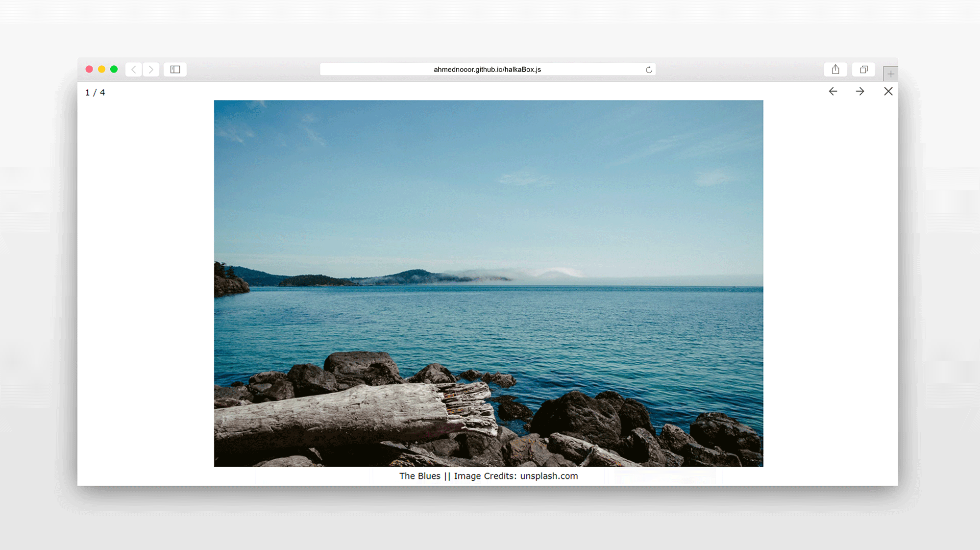Open a new tab with plus button
This screenshot has width=980, height=550.
pos(890,74)
